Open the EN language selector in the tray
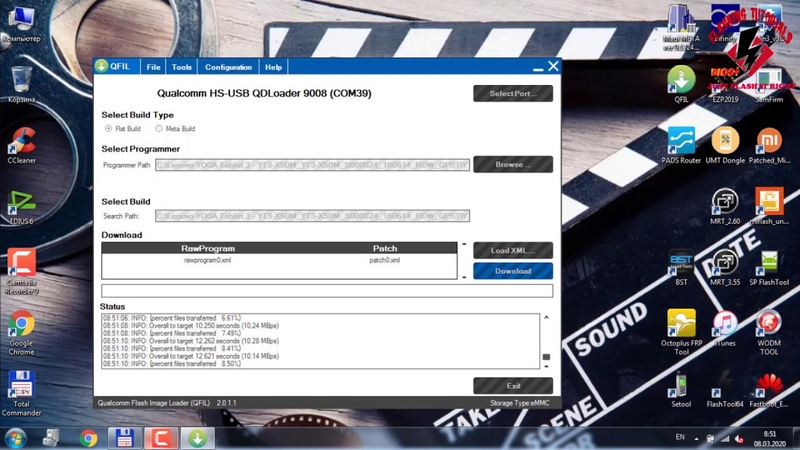This screenshot has height=450, width=800. (x=680, y=437)
